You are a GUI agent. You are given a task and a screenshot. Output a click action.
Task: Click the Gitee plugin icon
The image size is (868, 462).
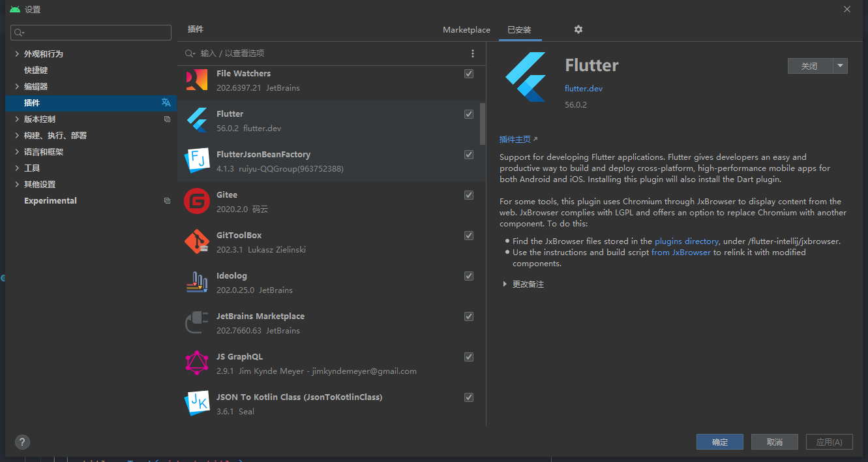(x=196, y=201)
